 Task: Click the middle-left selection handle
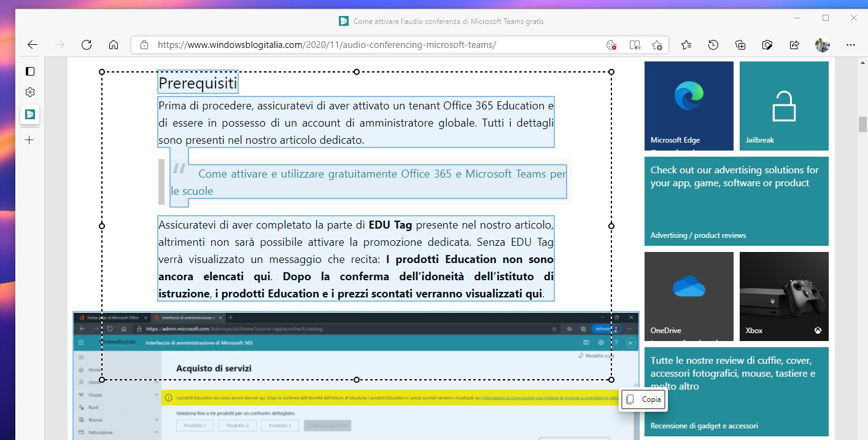[102, 226]
